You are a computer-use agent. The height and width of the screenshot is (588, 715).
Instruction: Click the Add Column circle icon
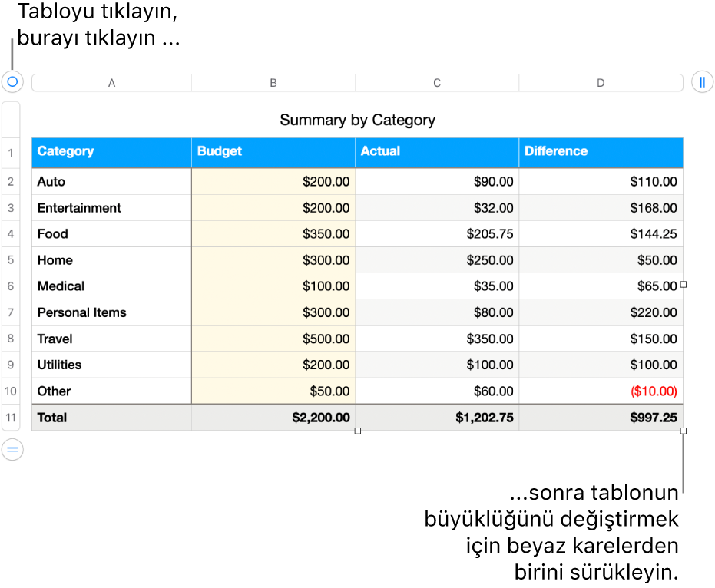tap(703, 82)
